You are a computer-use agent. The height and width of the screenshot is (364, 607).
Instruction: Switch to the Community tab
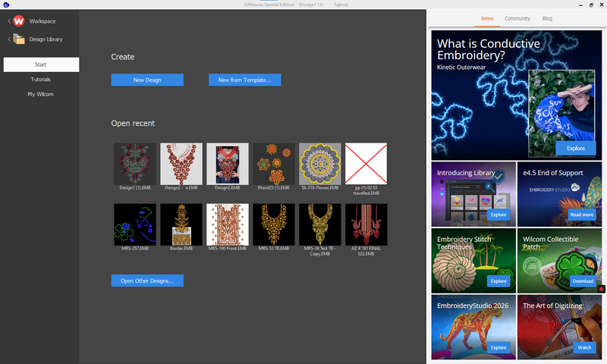pyautogui.click(x=517, y=18)
